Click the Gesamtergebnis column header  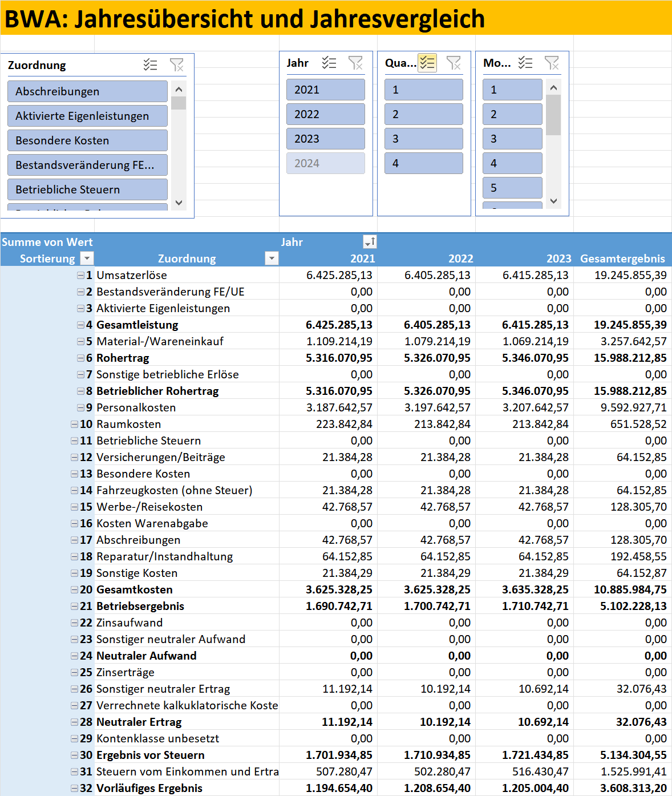[x=622, y=258]
